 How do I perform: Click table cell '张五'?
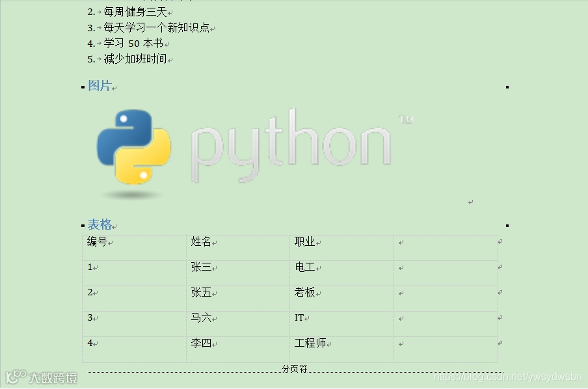click(x=238, y=298)
